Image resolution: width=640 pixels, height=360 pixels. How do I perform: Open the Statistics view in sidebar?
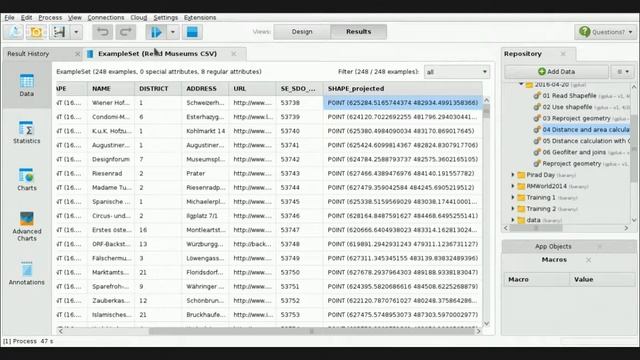point(27,132)
